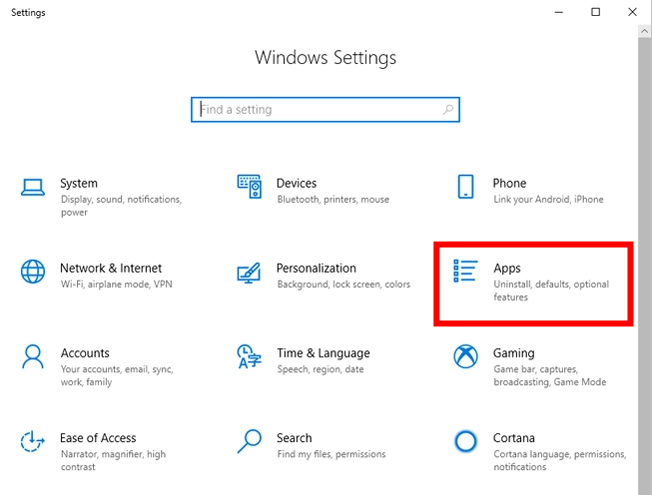Viewport: 652px width, 495px height.
Task: Click 'Display, sound, notifications, power' text
Action: pyautogui.click(x=121, y=206)
